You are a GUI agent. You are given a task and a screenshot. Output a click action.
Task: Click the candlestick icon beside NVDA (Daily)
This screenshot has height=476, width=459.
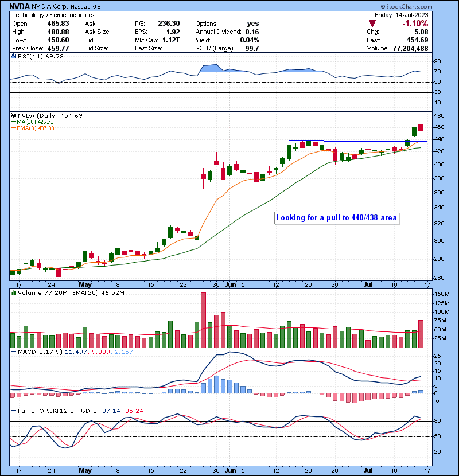pos(12,115)
